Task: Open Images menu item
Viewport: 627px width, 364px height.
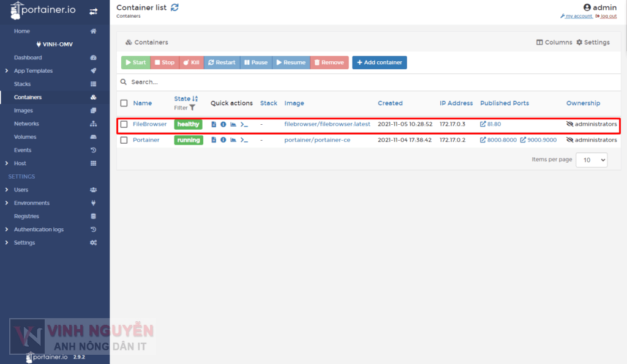Action: 24,110
